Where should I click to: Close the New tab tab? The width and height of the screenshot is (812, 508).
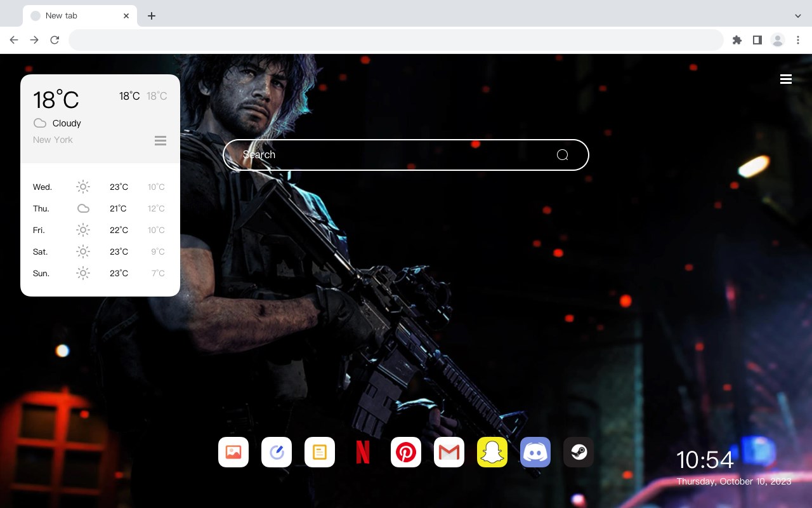point(126,16)
